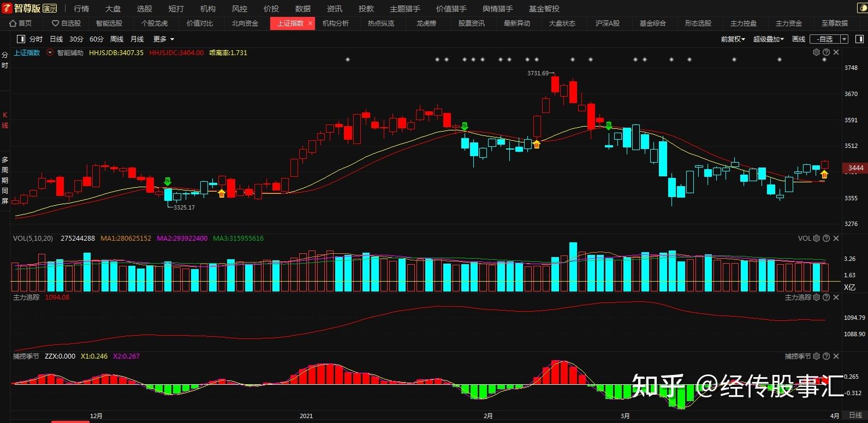Close the 捕捞季节 indicator panel
Screen dimensions: 868x423
(x=836, y=356)
